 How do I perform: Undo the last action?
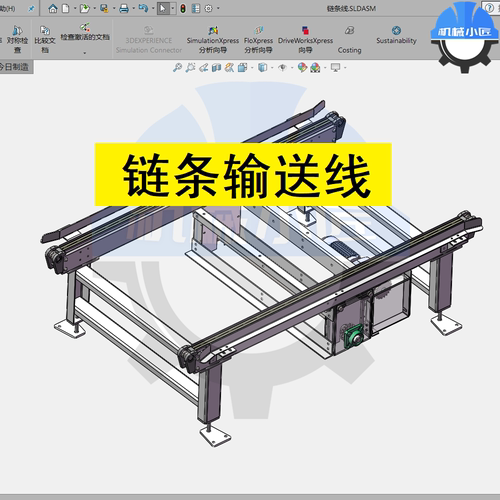pos(143,8)
